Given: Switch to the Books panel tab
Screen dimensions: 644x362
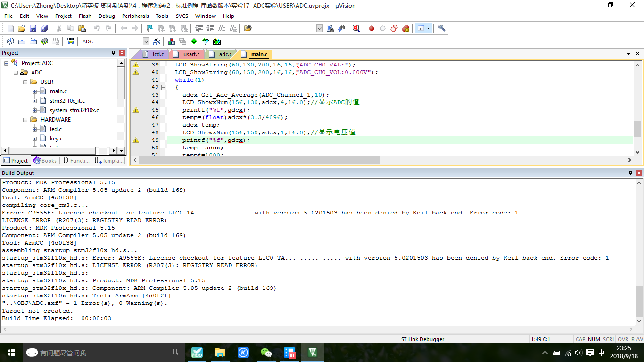Looking at the screenshot, I should pos(45,161).
